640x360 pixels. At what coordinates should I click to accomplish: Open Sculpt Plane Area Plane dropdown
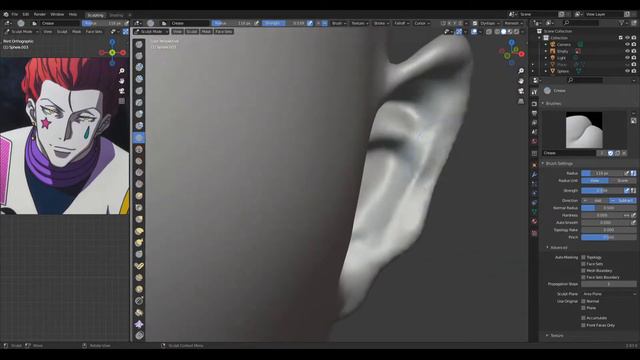609,294
